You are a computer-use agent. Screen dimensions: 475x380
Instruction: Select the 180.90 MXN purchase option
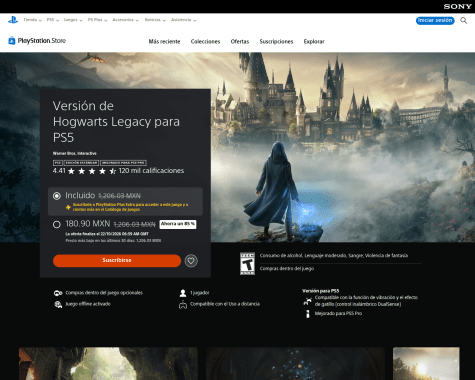point(125,231)
